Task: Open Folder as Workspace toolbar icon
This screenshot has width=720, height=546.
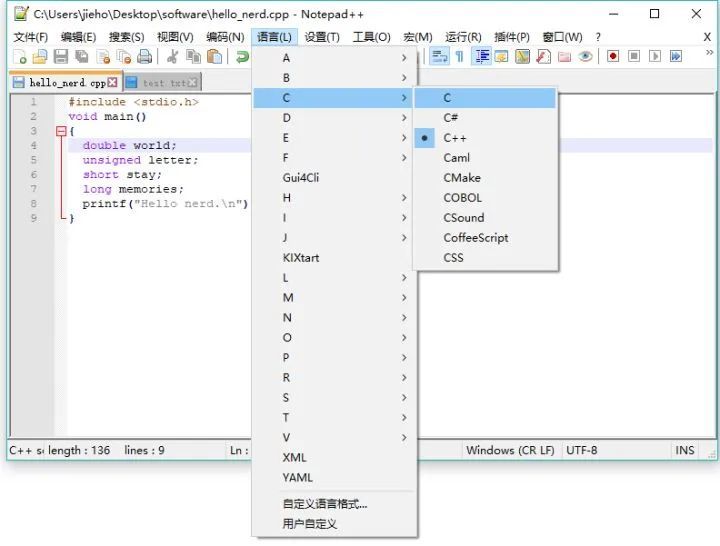Action: pos(564,56)
